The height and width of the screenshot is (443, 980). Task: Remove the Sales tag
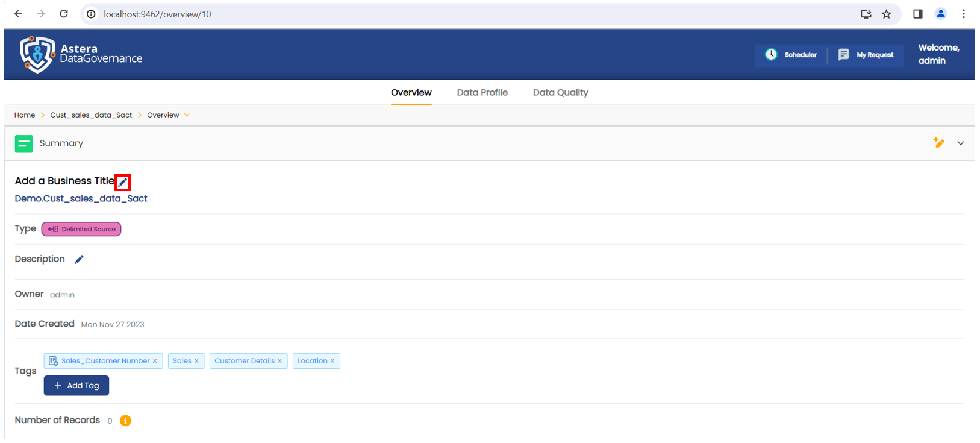point(196,361)
